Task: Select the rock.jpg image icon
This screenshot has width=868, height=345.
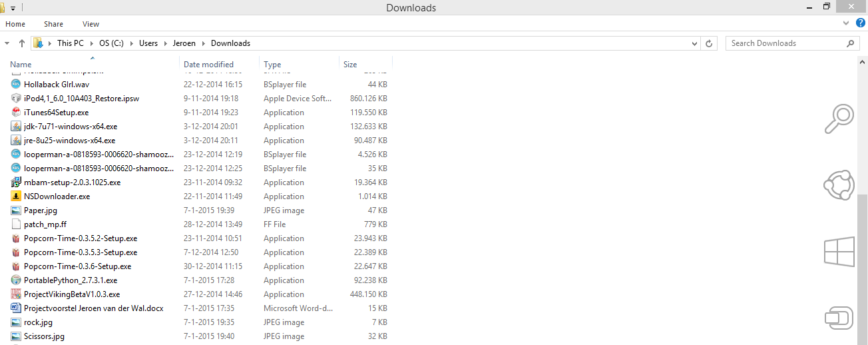Action: [17, 322]
